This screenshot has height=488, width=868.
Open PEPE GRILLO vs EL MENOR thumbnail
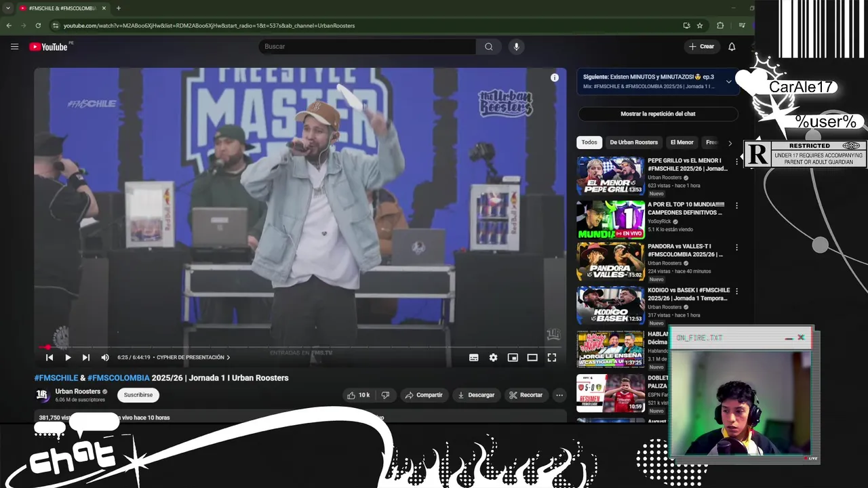pyautogui.click(x=610, y=176)
